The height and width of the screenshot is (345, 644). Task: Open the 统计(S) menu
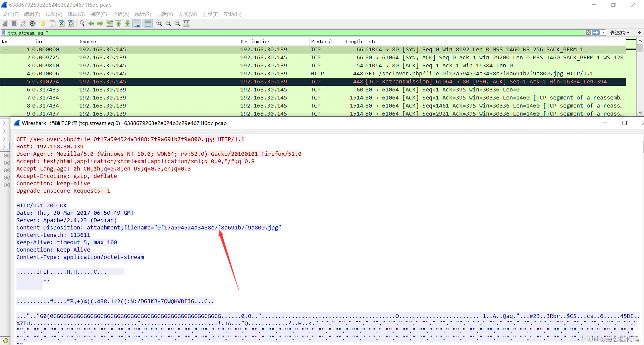coord(143,14)
